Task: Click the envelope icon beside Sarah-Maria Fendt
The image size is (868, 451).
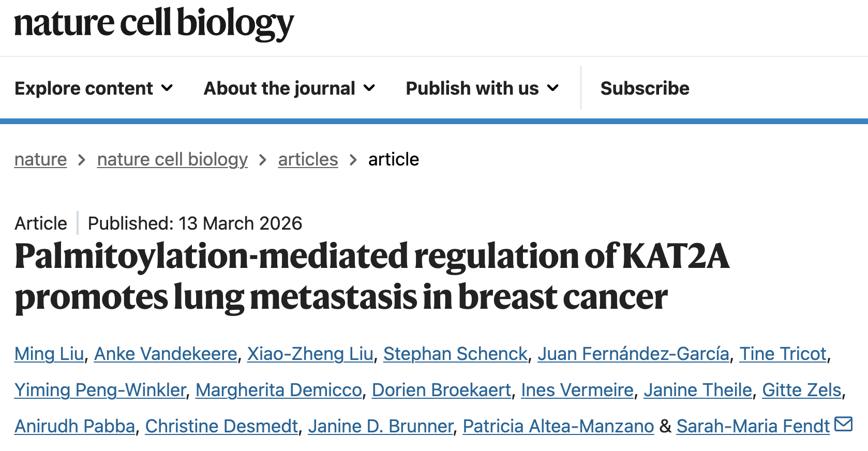Action: 843,424
